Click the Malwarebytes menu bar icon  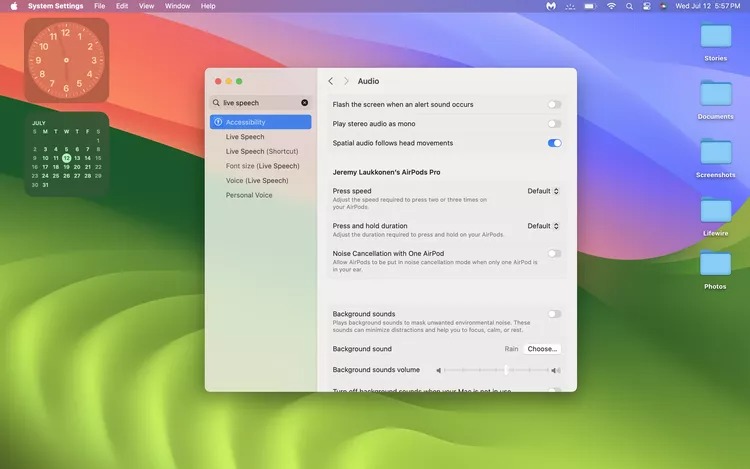click(x=551, y=6)
